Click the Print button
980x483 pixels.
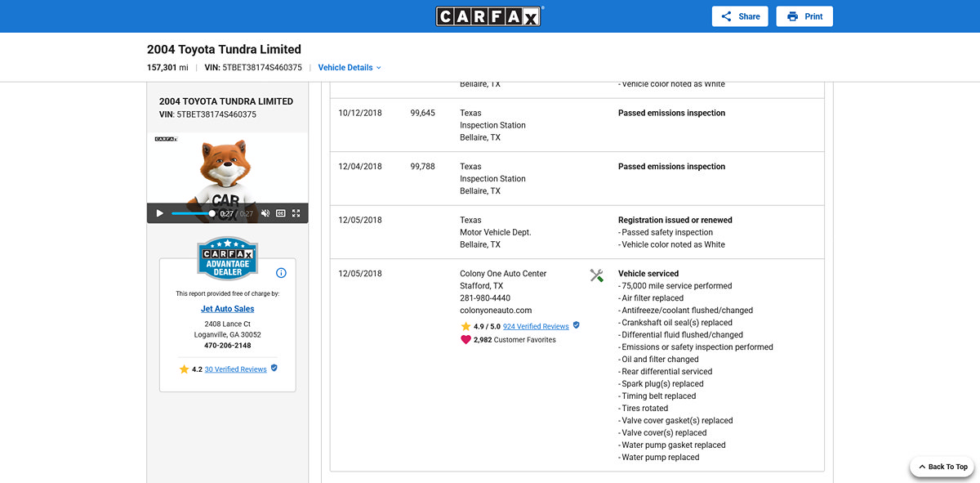(x=804, y=16)
